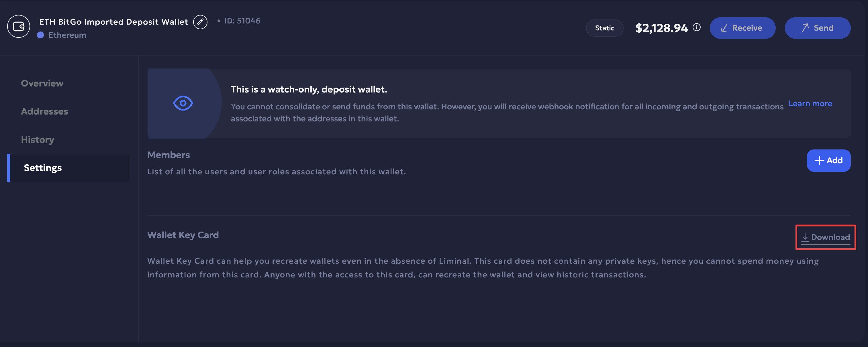The width and height of the screenshot is (868, 347).
Task: Click the Send button
Action: point(818,28)
